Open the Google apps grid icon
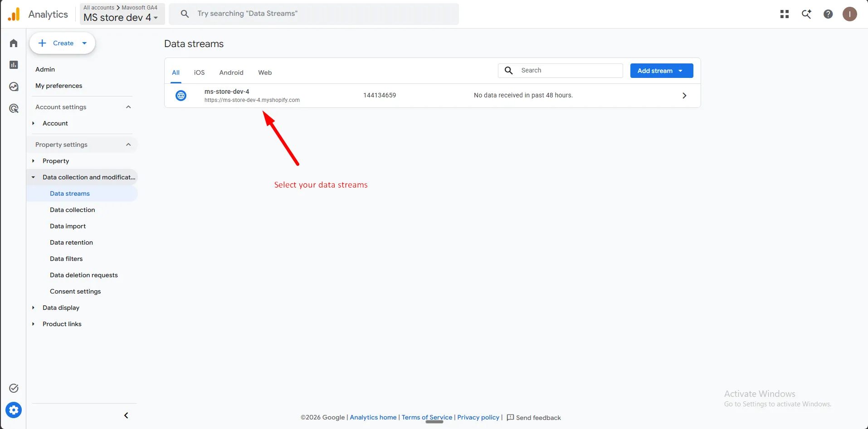This screenshot has height=429, width=868. tap(785, 14)
